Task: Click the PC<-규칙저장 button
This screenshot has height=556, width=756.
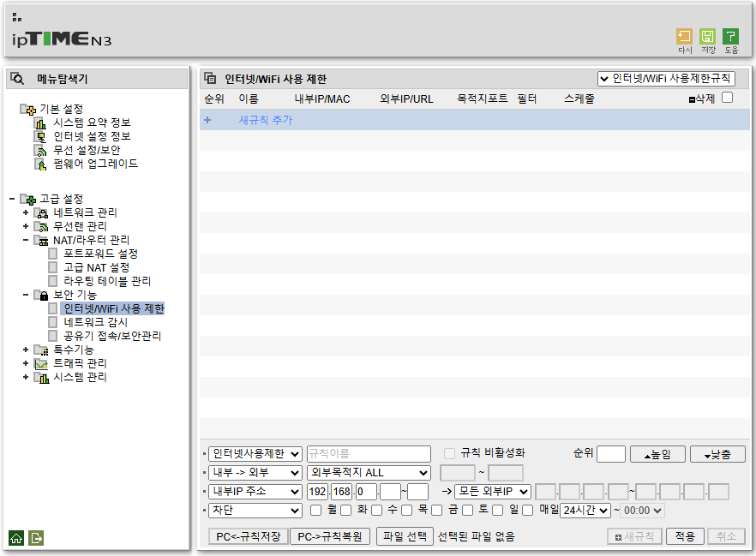Action: [248, 536]
